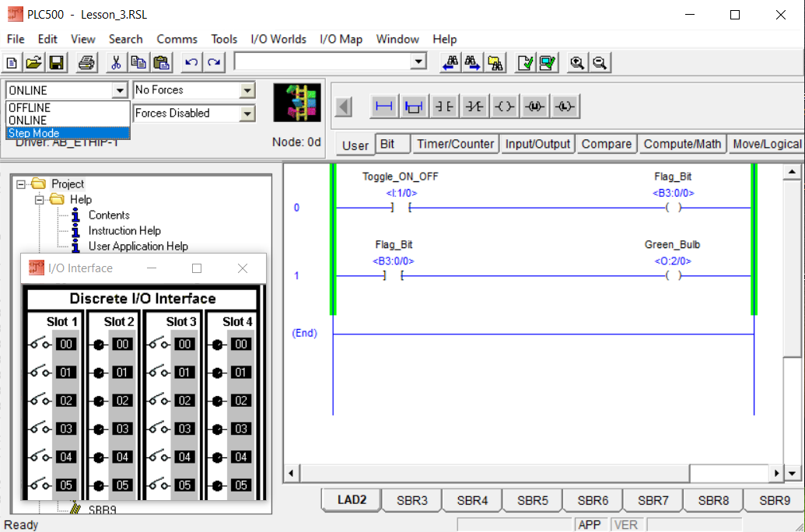Switch to the Compare instruction tab
The image size is (805, 532).
pos(607,144)
